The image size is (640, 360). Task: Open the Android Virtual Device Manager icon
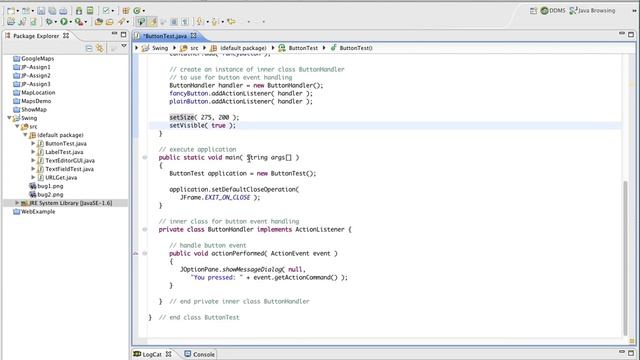(x=90, y=11)
